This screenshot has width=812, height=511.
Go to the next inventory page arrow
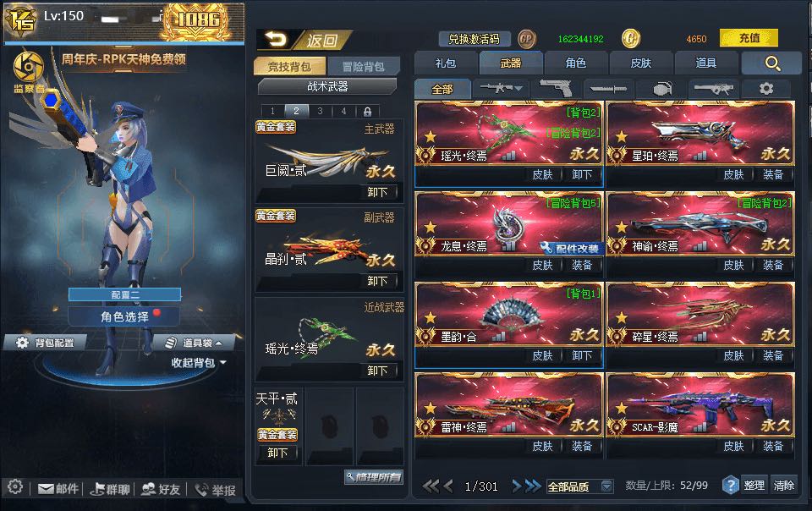516,486
